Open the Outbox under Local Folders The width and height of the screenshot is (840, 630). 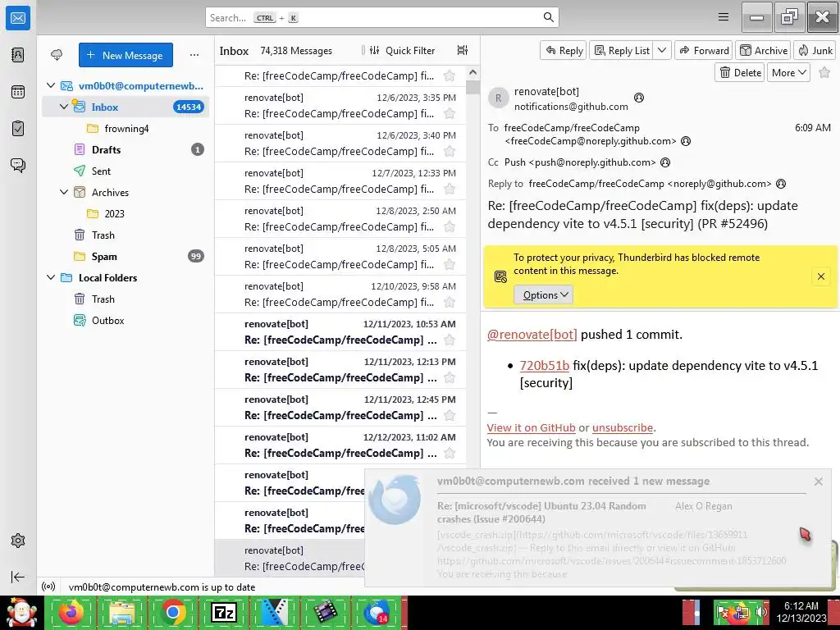[126, 321]
